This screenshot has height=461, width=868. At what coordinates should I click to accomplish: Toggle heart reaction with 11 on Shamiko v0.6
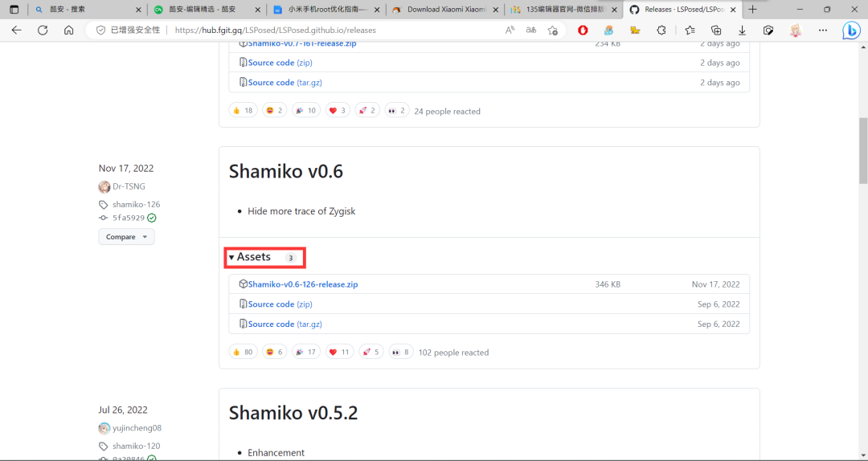(338, 352)
